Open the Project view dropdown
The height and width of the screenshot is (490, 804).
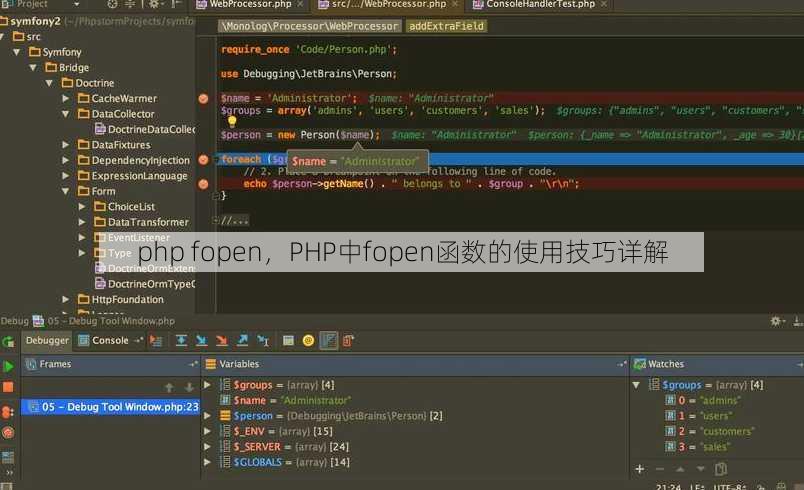tap(76, 5)
